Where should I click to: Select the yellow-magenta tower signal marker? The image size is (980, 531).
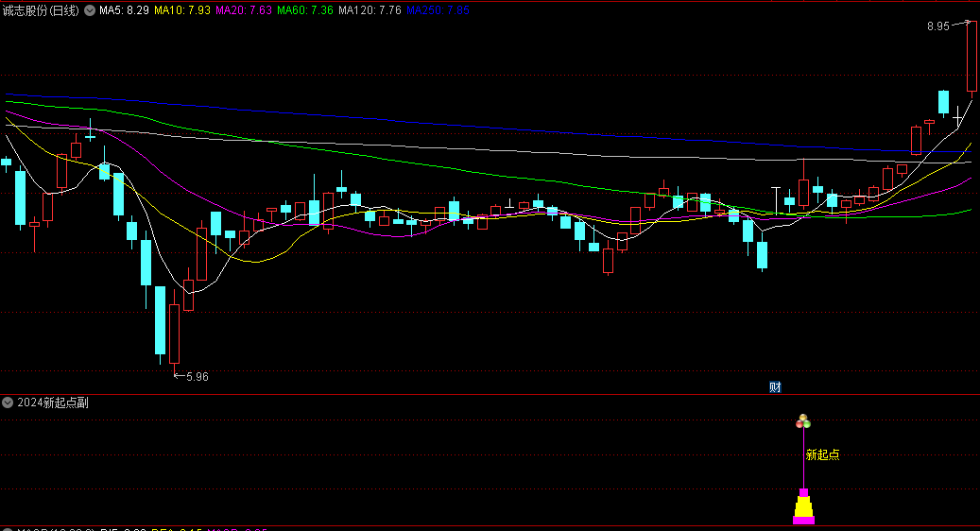point(803,506)
